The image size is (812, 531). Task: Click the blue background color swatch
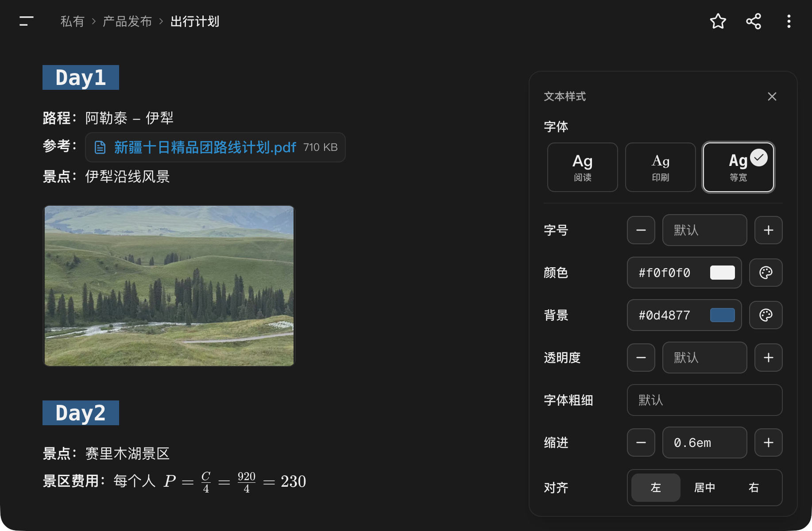(723, 315)
